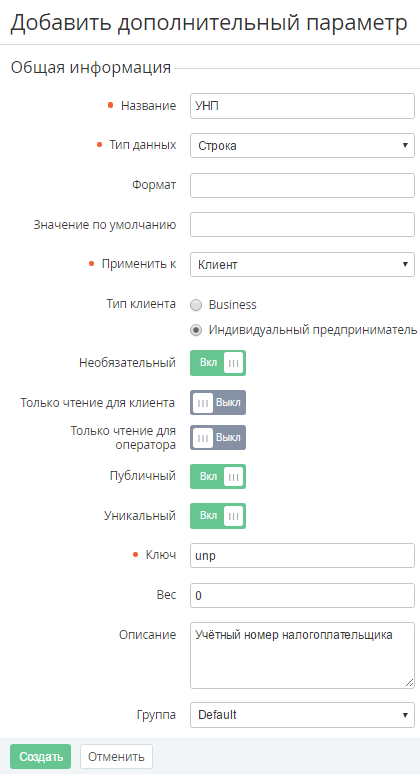
Task: Switch off the Уникальный toggle
Action: (218, 516)
